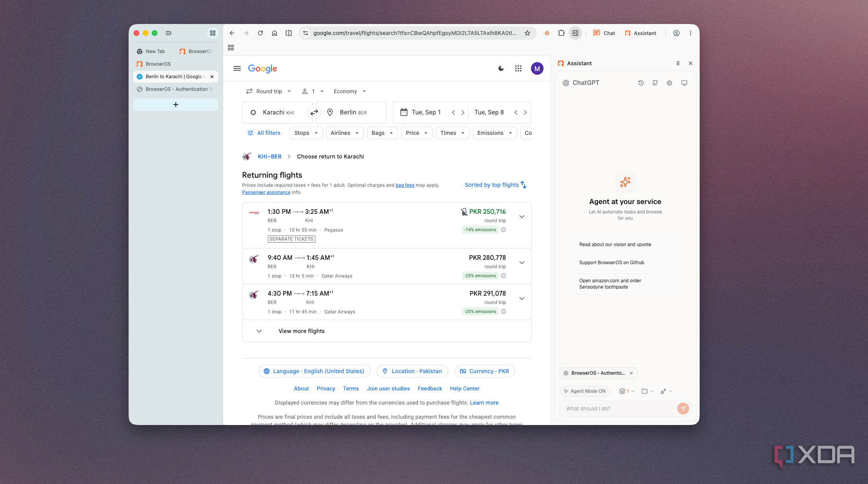The width and height of the screenshot is (868, 484).
Task: Move return date Sep 8 one day earlier
Action: (x=516, y=112)
